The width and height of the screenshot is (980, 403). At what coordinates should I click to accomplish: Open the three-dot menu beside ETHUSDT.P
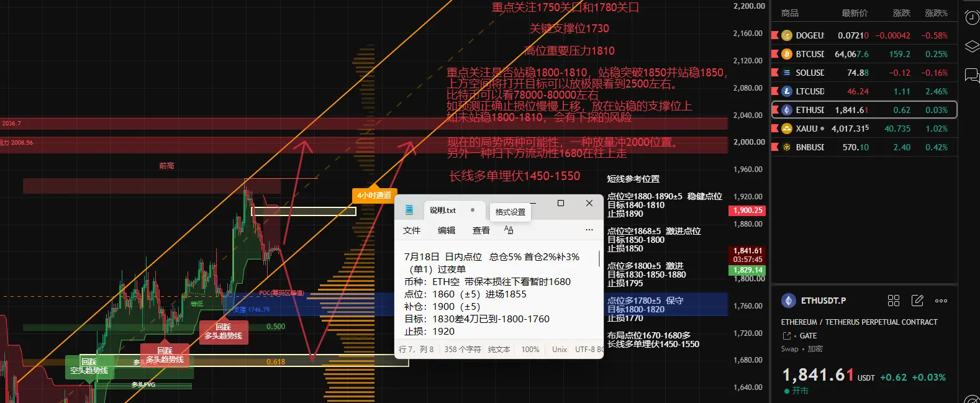click(x=941, y=301)
